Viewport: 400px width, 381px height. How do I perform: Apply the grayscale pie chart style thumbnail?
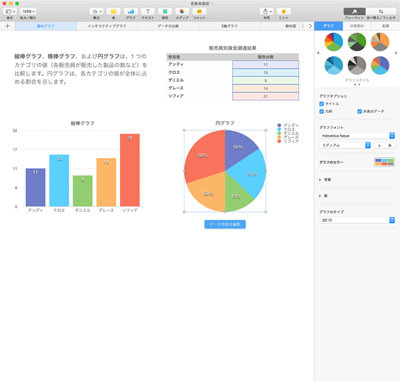357,65
